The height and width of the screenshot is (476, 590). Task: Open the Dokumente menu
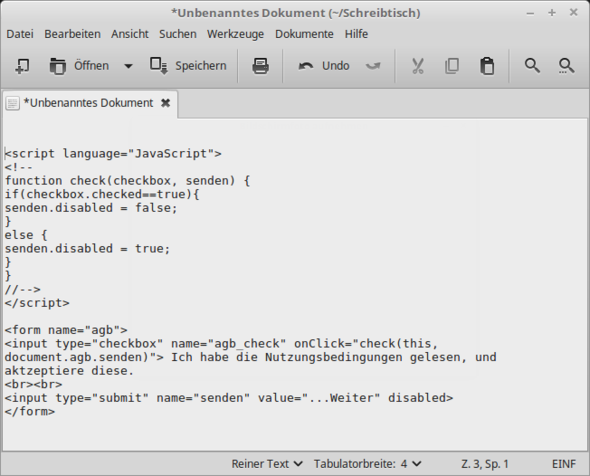pyautogui.click(x=304, y=34)
